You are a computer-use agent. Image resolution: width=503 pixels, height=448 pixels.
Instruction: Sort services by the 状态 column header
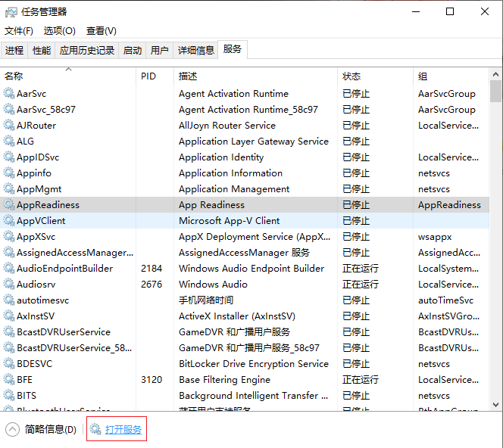[x=351, y=76]
